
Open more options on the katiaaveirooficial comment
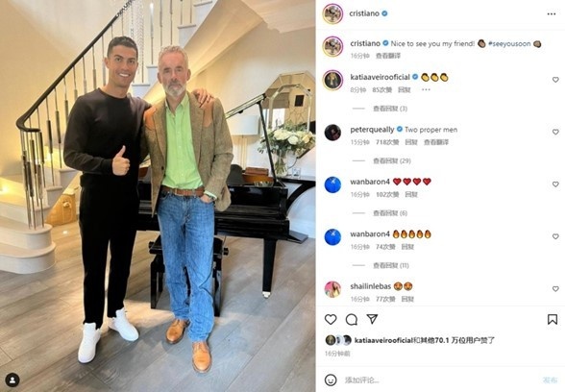pos(426,89)
